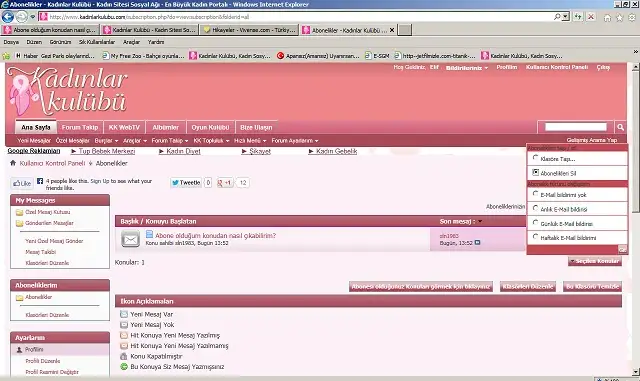This screenshot has height=381, width=640.
Task: Switch to the Hikayeler - Vivense.com browser tab
Action: click(x=249, y=30)
